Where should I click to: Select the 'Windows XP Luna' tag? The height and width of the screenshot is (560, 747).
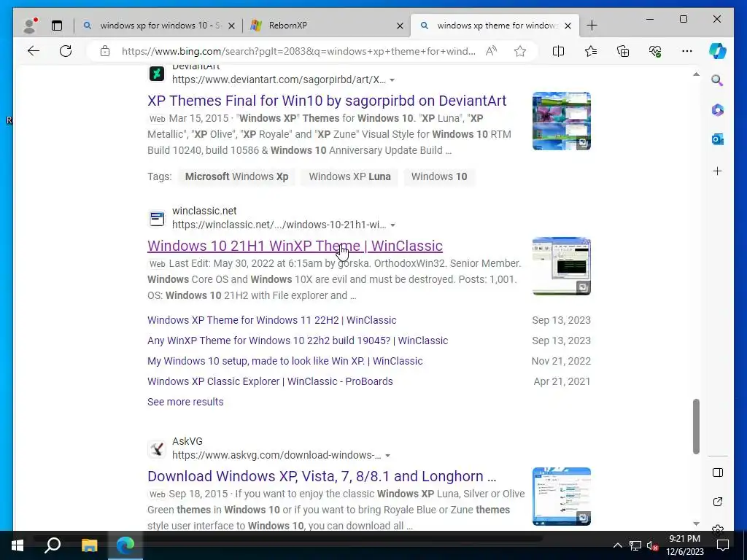click(x=349, y=176)
